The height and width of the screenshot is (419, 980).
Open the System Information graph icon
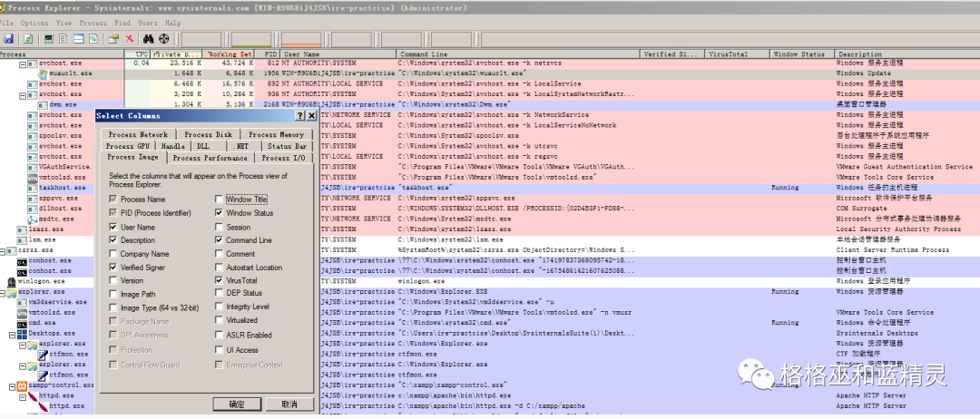(x=49, y=39)
